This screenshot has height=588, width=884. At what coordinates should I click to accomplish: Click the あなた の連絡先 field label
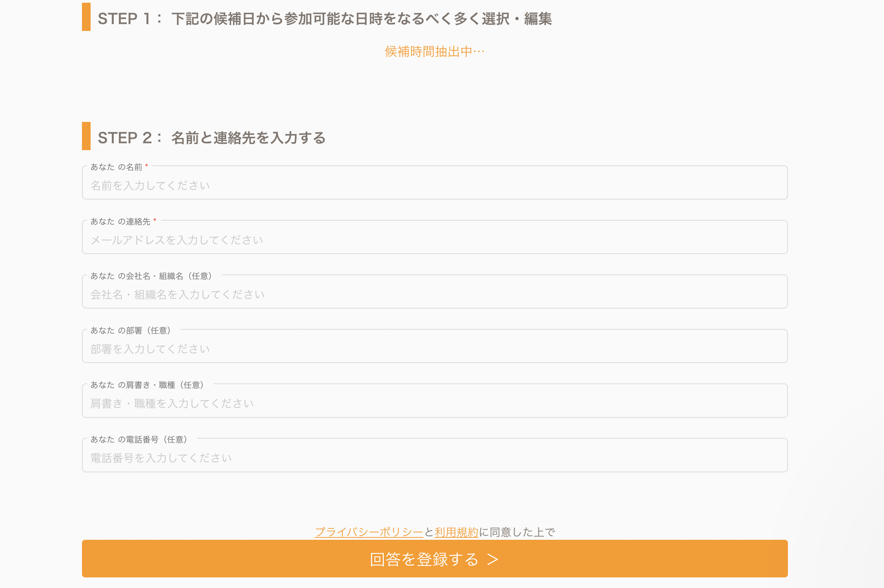[x=120, y=221]
